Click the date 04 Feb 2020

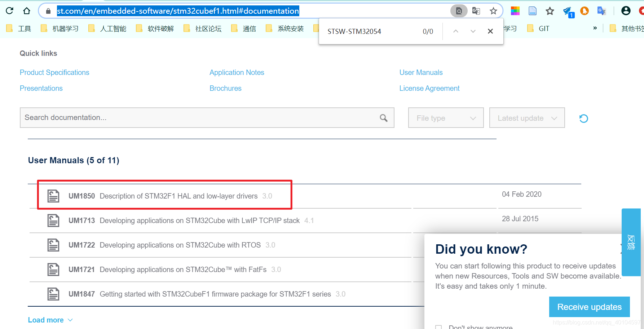point(522,194)
